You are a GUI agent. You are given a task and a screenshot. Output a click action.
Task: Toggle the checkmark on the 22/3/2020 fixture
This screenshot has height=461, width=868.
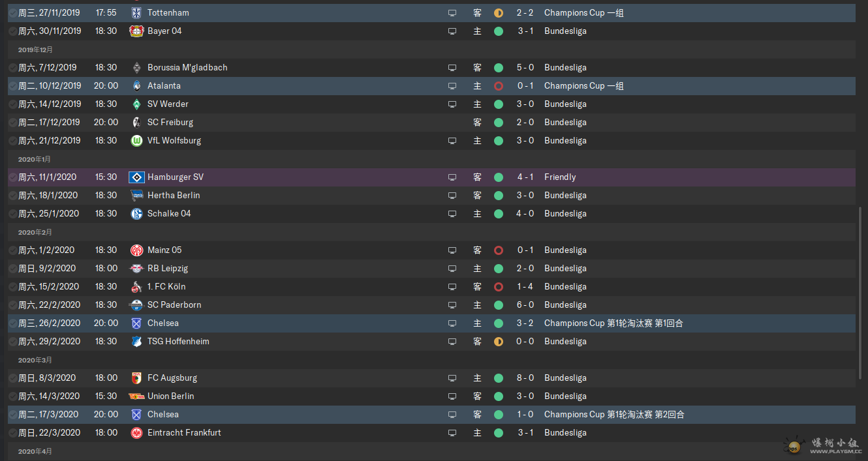tap(13, 432)
